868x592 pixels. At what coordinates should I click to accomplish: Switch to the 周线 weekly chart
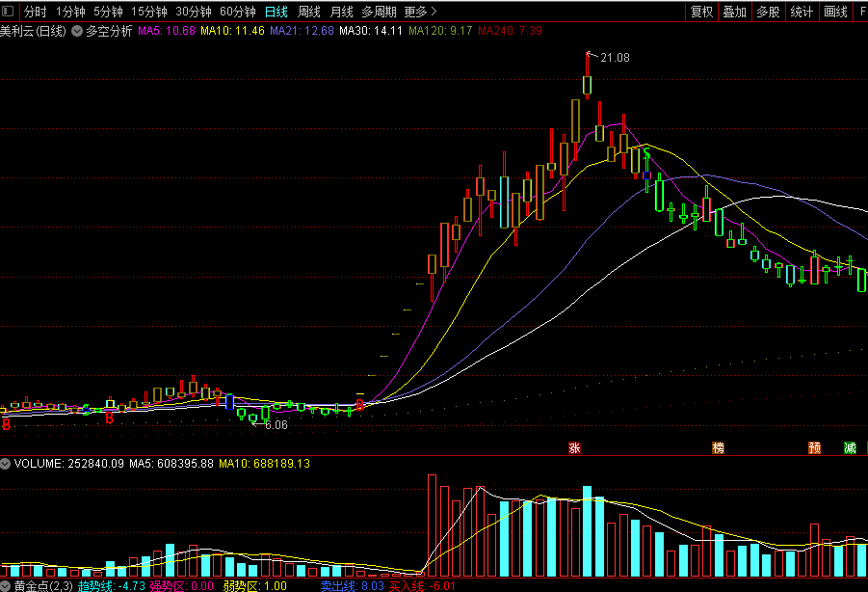coord(309,12)
